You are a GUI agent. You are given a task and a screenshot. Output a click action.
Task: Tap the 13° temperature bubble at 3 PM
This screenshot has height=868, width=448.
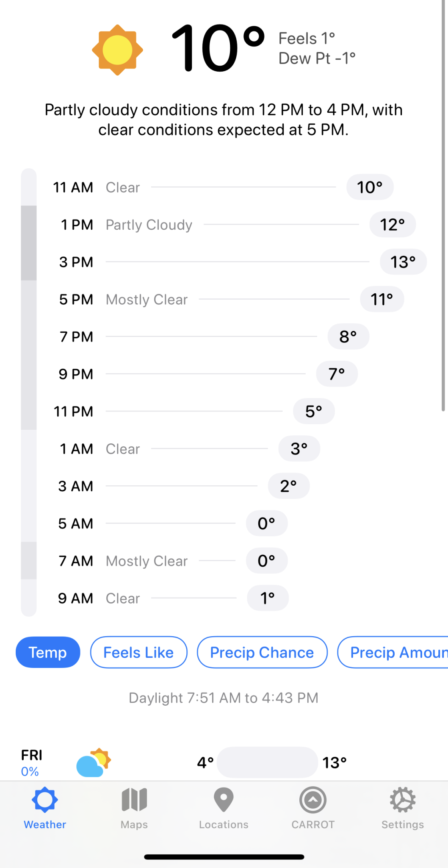(x=403, y=262)
